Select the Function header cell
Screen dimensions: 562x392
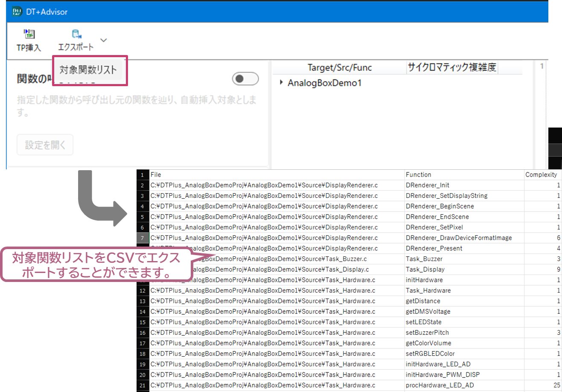[x=419, y=174]
